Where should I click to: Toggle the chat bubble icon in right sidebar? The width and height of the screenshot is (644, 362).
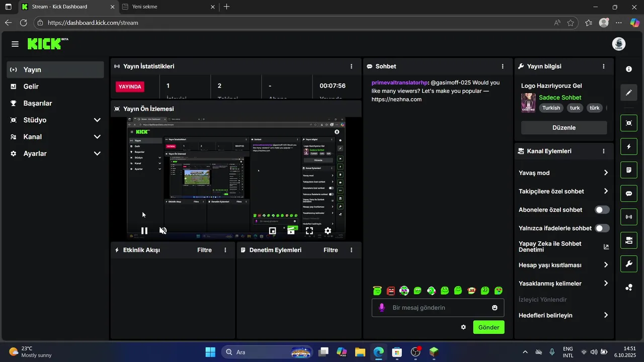629,194
